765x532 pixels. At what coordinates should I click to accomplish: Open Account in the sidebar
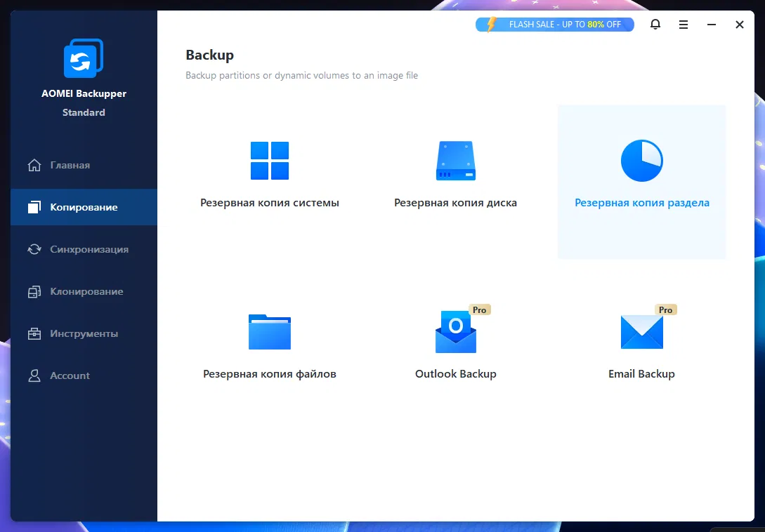coord(84,375)
